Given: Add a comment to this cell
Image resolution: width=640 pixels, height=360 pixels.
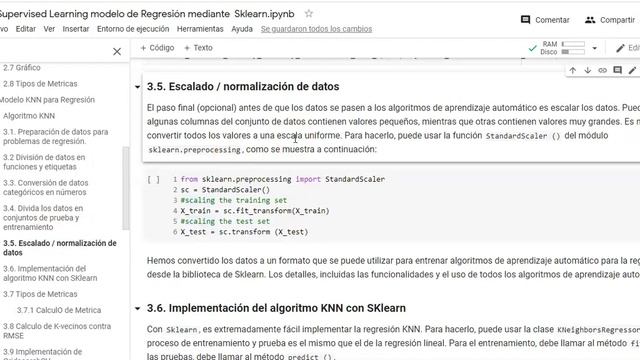Looking at the screenshot, I should click(x=618, y=70).
